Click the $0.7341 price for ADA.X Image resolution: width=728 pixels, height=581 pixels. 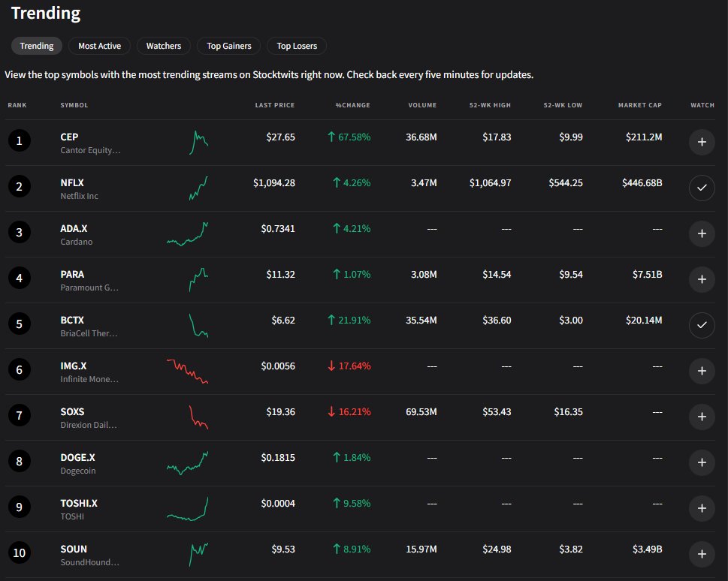(278, 228)
